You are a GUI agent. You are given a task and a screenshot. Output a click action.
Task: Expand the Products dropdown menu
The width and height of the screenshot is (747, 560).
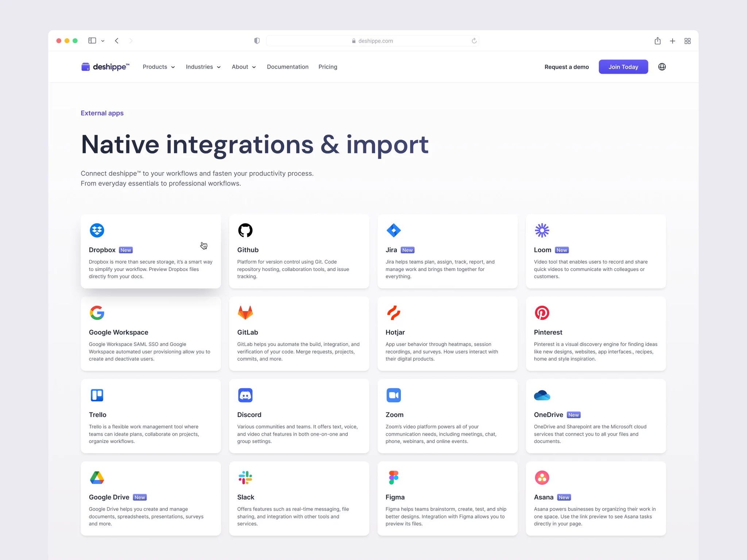pos(159,67)
